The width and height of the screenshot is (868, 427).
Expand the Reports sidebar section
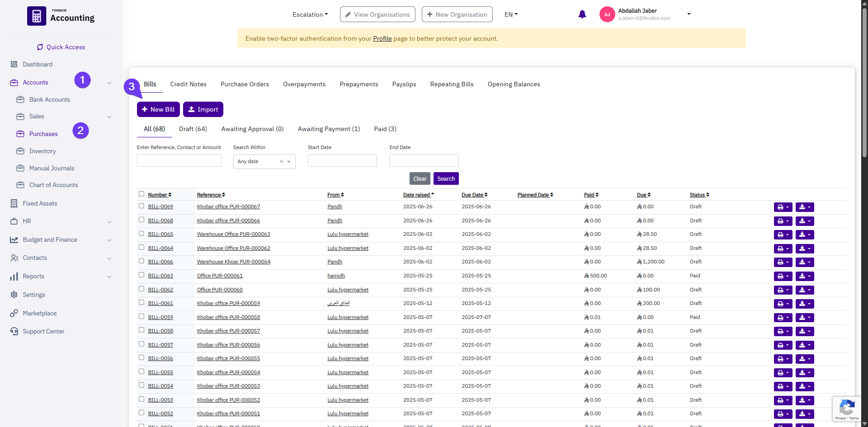click(x=34, y=276)
